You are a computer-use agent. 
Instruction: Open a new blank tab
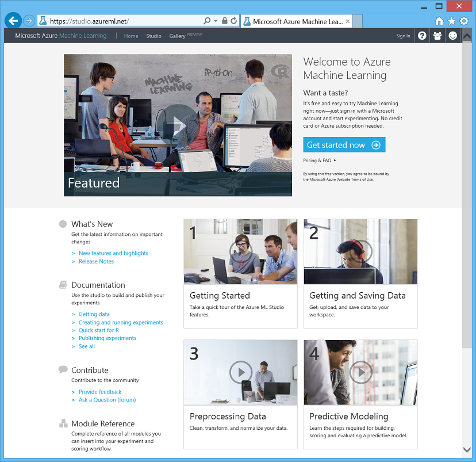[358, 21]
